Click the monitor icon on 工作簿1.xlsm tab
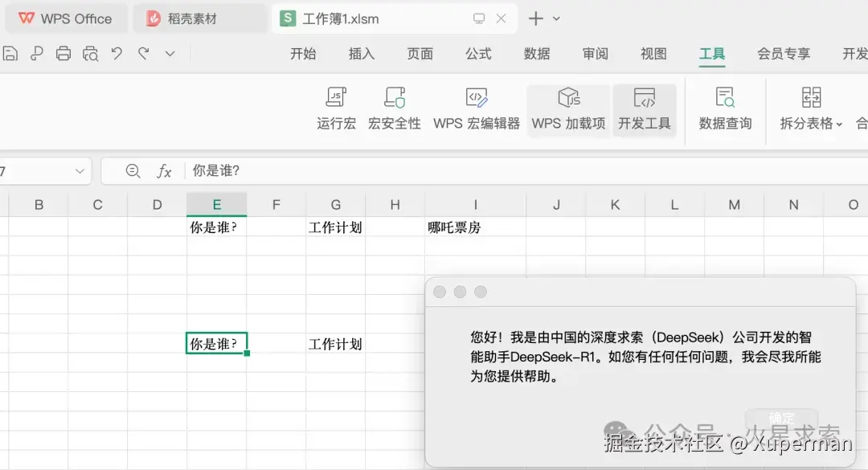This screenshot has width=868, height=470. (x=479, y=18)
